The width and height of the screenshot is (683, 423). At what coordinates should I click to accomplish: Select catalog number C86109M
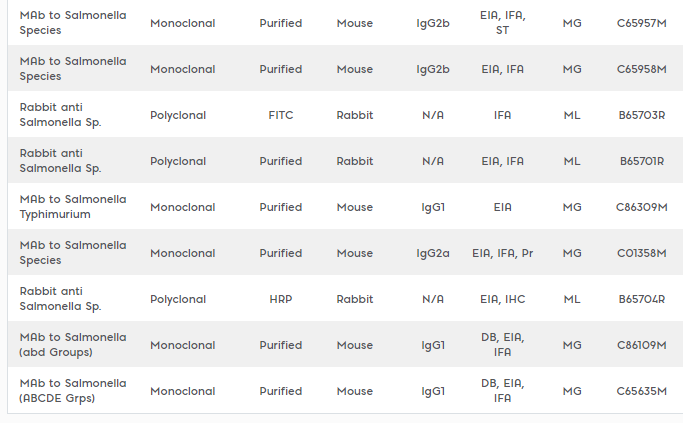tap(641, 345)
